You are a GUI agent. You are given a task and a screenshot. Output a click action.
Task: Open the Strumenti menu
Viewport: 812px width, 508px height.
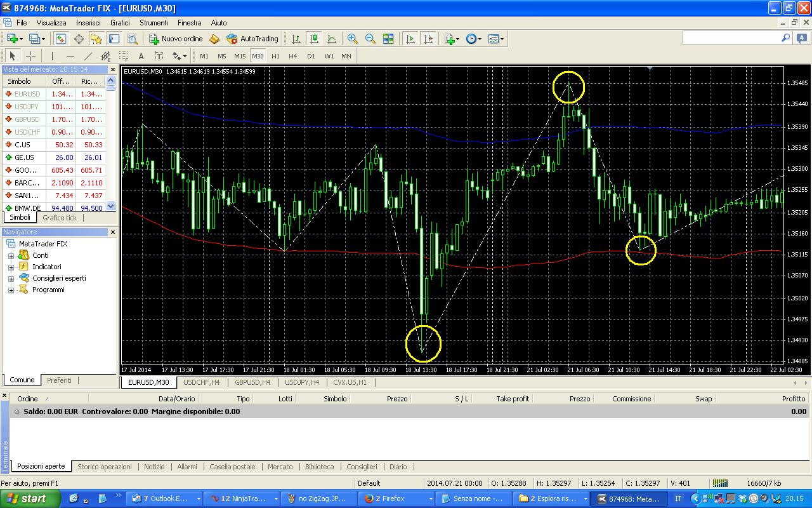(x=154, y=22)
